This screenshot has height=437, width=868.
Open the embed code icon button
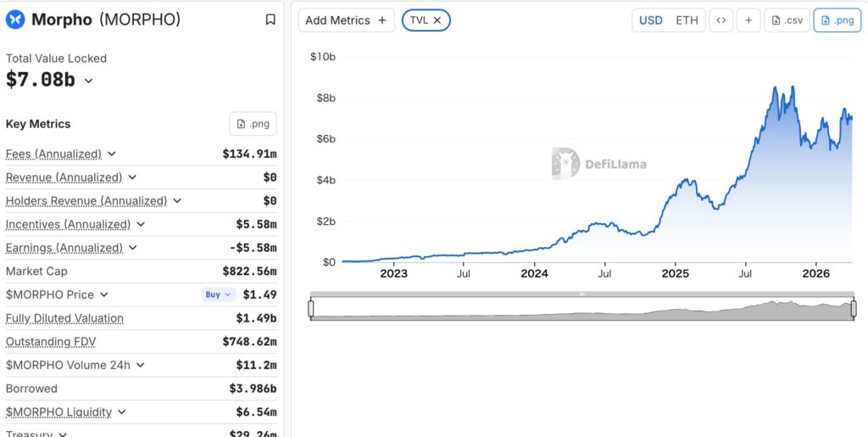click(x=721, y=20)
